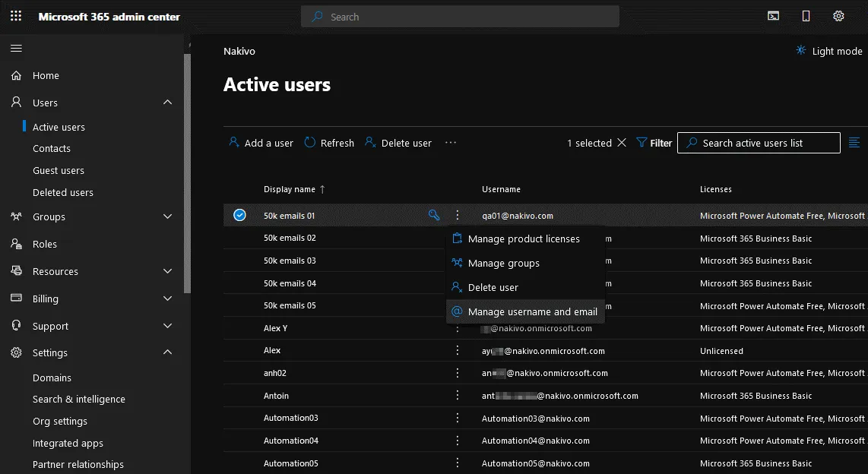Open the list view options icon
The width and height of the screenshot is (868, 474).
(854, 143)
